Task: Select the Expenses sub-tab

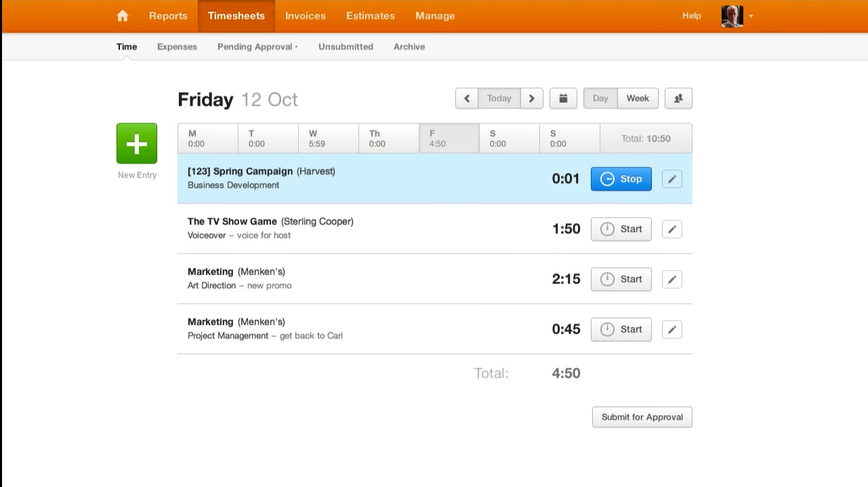Action: click(177, 47)
